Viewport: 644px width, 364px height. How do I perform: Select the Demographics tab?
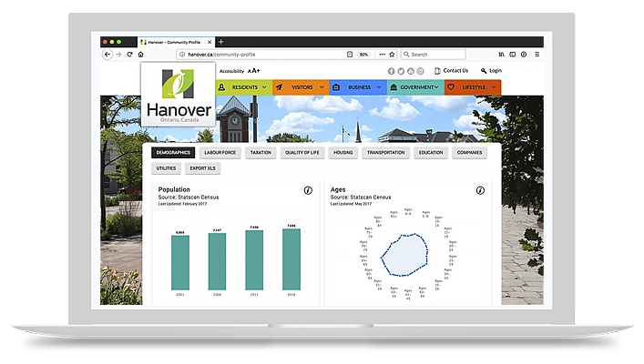(x=173, y=153)
